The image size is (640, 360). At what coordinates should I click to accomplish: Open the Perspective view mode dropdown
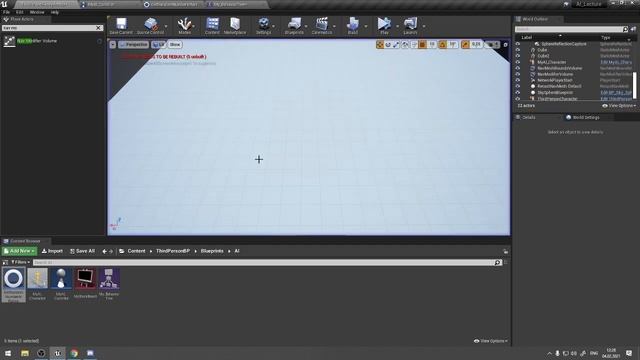click(x=134, y=44)
